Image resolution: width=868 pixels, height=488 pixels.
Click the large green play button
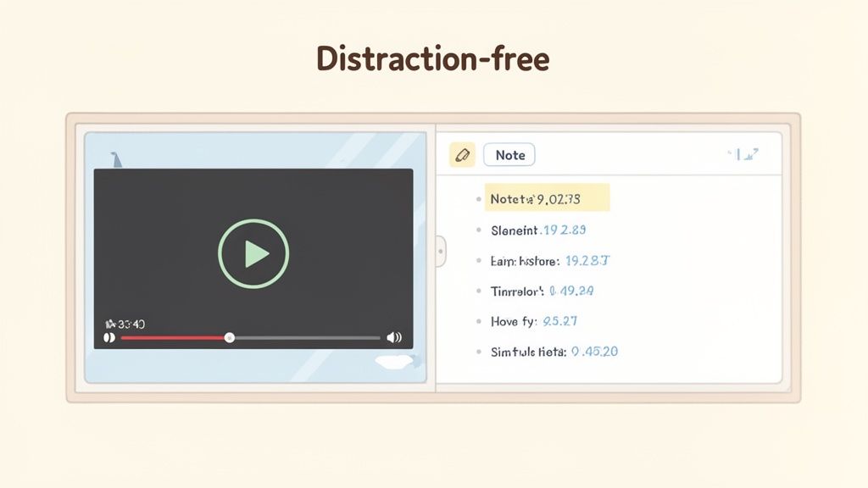pos(253,253)
